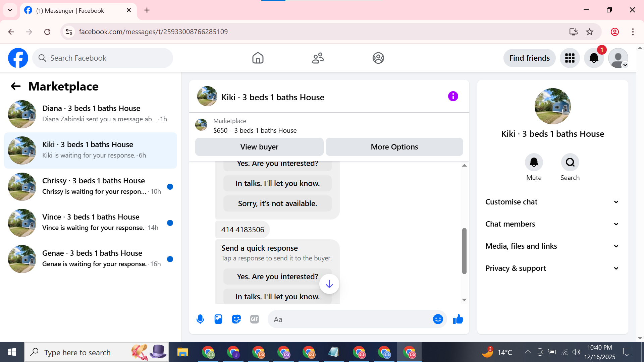Send quick reply "Sorry, it's not available."
Screen dimensions: 644x362
277,203
